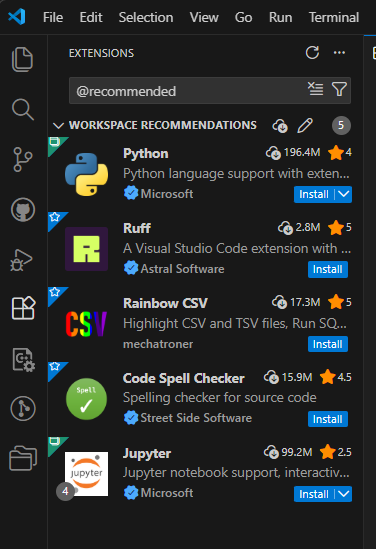Click Rainbow CSV's 17.3M download count
Image resolution: width=376 pixels, height=549 pixels.
[296, 302]
